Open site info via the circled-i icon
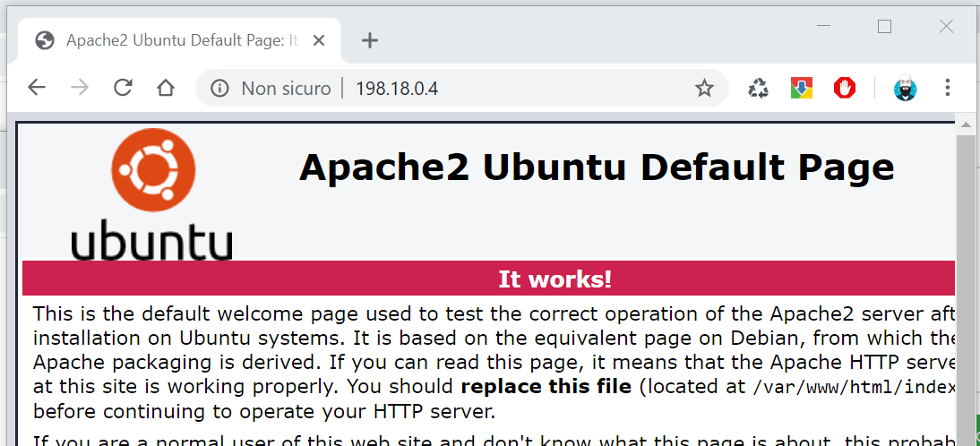The width and height of the screenshot is (980, 446). [219, 88]
